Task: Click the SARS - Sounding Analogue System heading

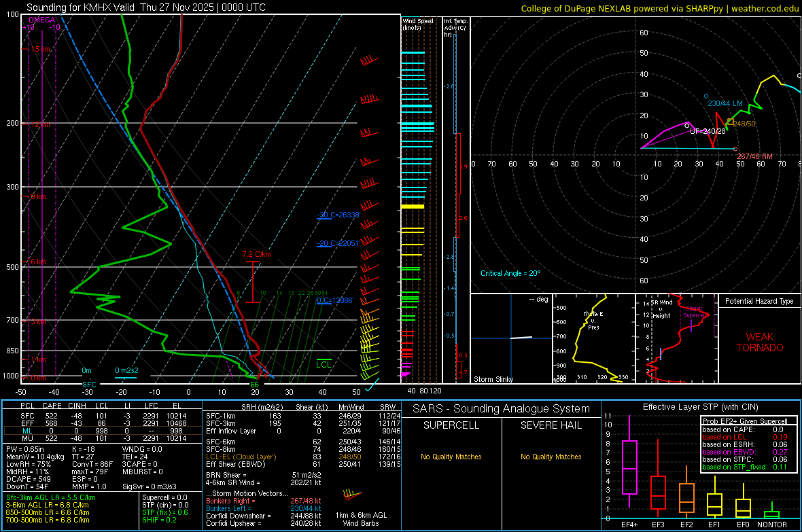Action: 501,409
